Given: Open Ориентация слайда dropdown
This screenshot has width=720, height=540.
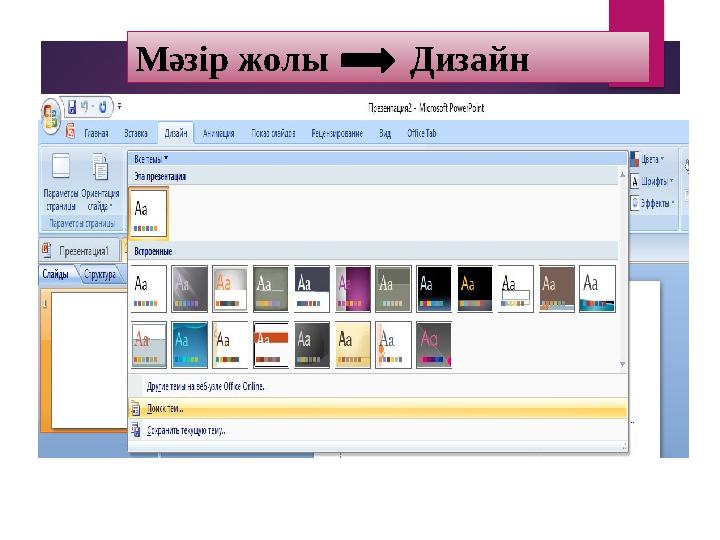Looking at the screenshot, I should (100, 181).
